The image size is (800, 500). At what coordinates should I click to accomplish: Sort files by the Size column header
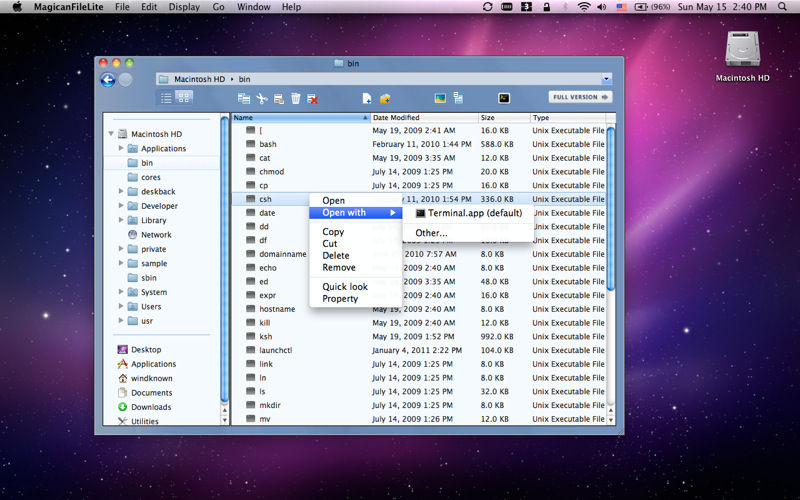click(504, 117)
